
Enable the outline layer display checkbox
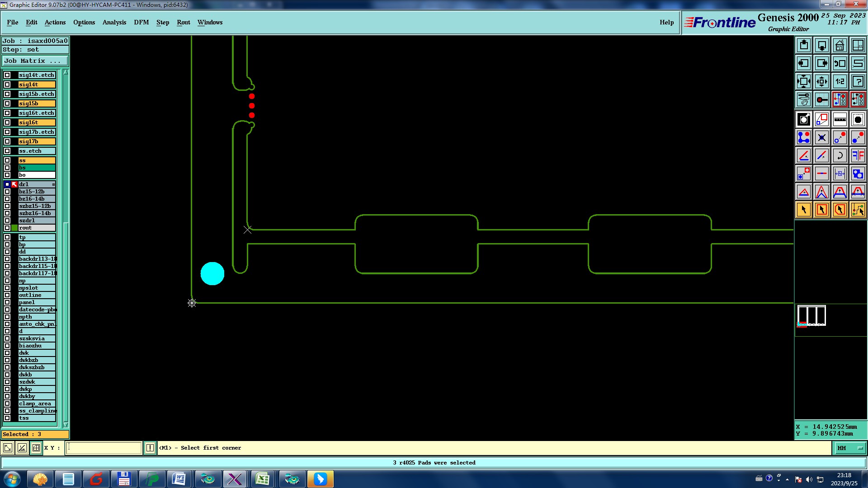pyautogui.click(x=7, y=295)
